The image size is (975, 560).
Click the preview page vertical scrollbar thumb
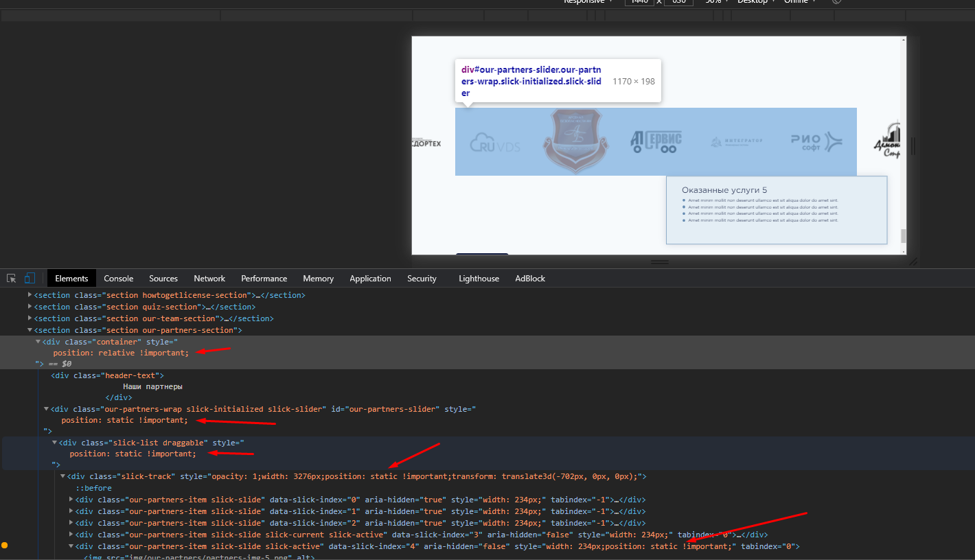[904, 236]
